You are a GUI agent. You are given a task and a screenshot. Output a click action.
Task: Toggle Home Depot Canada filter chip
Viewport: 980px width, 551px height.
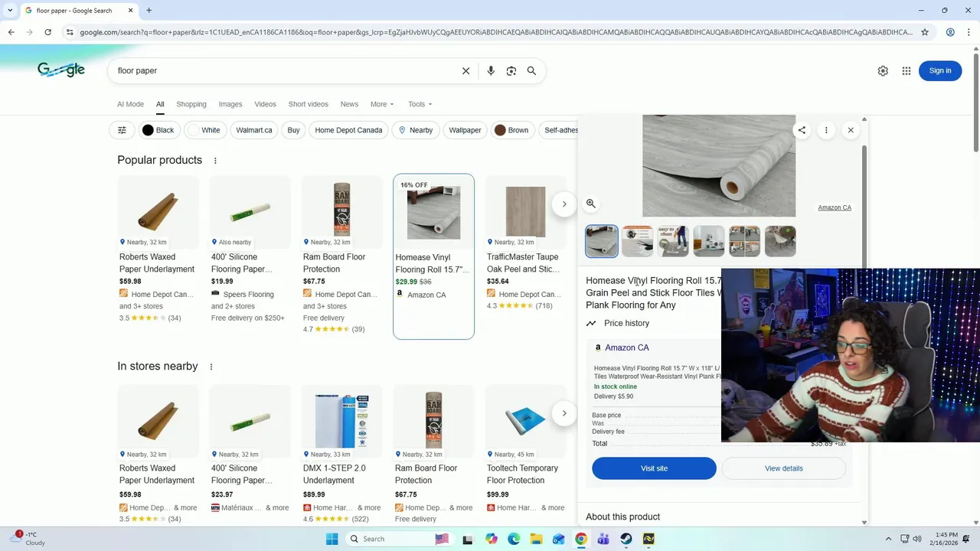coord(348,130)
